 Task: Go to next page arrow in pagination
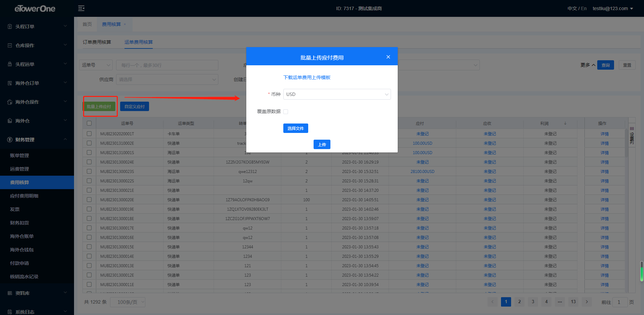click(x=586, y=302)
